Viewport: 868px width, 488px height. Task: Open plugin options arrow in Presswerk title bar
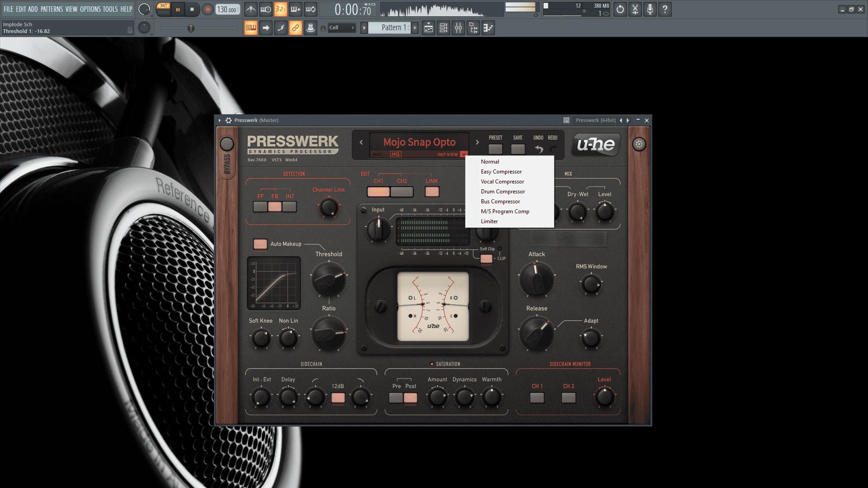(220, 120)
